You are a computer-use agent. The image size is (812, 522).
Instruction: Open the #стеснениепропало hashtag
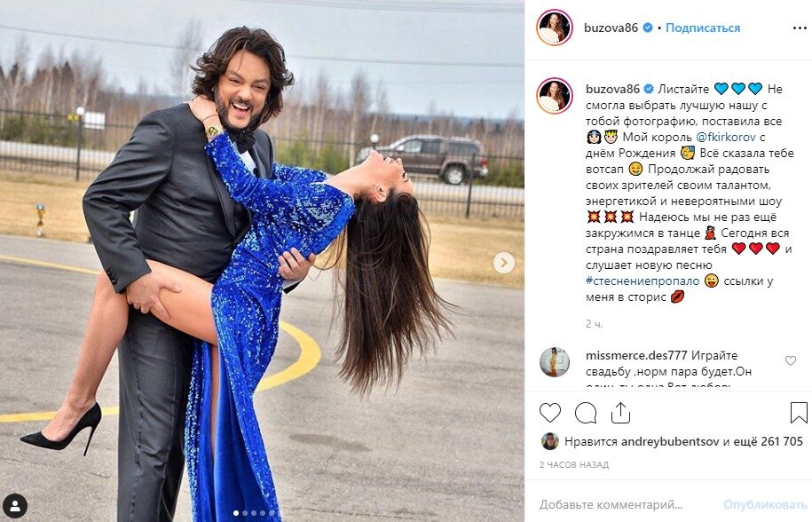pos(643,281)
